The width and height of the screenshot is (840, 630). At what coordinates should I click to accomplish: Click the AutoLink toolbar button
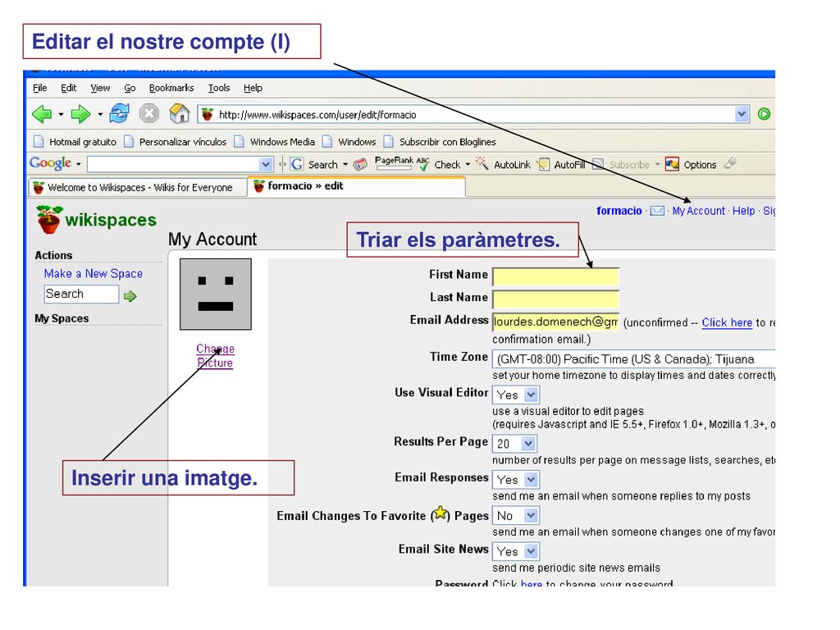pyautogui.click(x=504, y=164)
